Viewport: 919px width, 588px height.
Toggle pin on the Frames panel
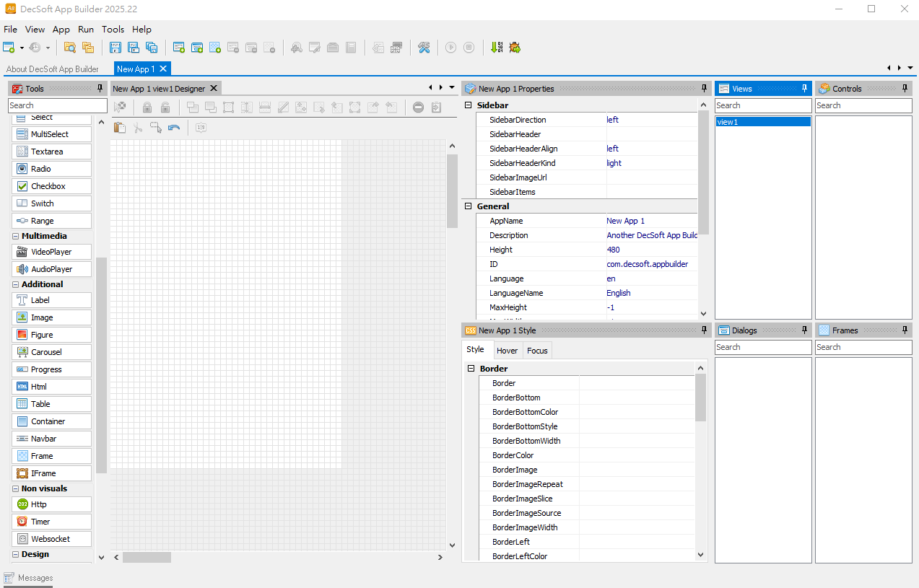point(905,330)
